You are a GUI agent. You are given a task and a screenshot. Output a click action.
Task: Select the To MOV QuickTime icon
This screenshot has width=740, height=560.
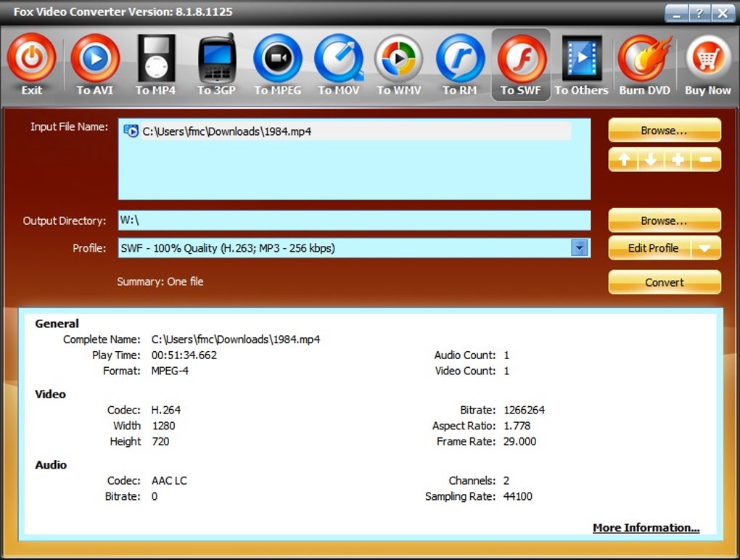point(339,57)
